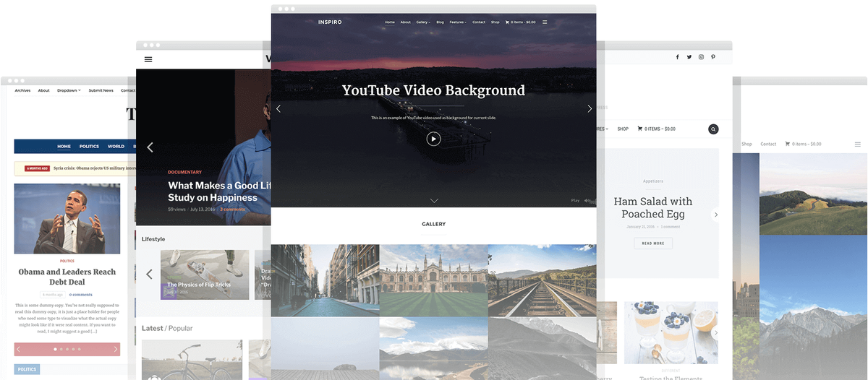The image size is (868, 380).
Task: Click the Syria crisis breaking news headline
Action: point(94,168)
